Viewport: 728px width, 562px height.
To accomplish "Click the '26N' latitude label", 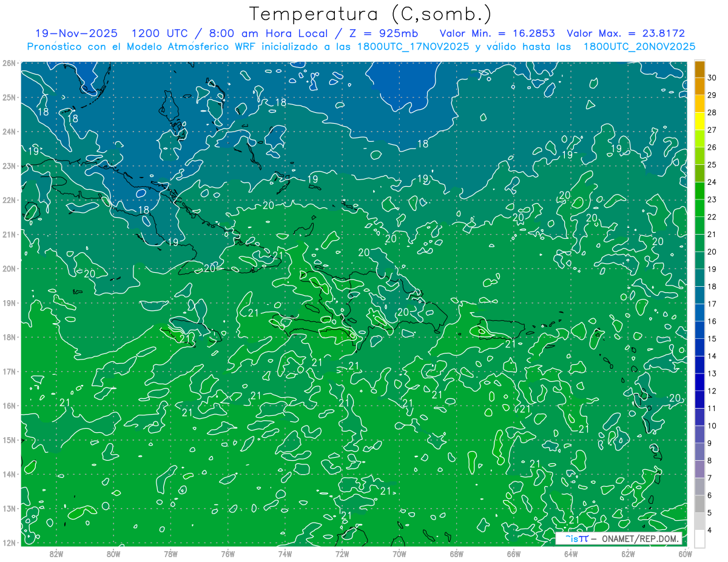I will point(8,63).
